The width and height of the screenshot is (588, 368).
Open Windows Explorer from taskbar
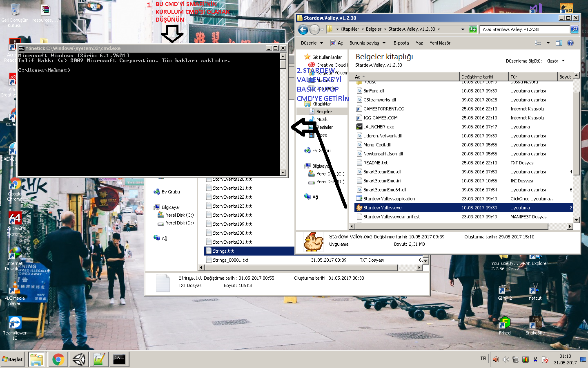pos(36,359)
